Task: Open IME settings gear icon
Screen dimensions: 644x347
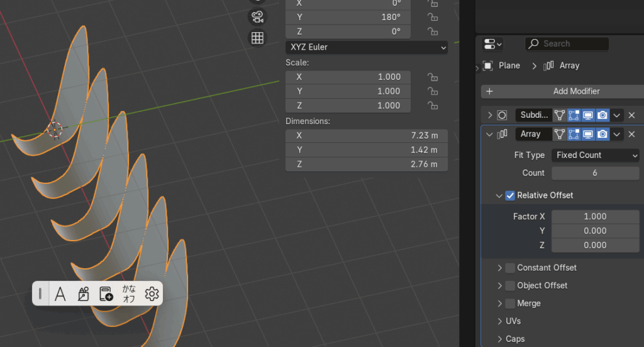Action: [152, 293]
